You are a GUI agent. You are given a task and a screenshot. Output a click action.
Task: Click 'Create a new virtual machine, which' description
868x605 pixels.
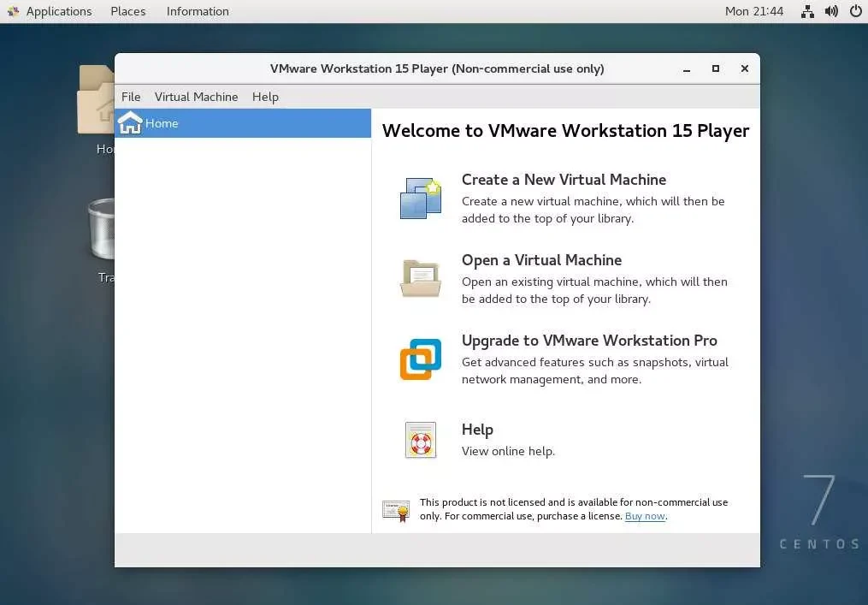pos(593,210)
